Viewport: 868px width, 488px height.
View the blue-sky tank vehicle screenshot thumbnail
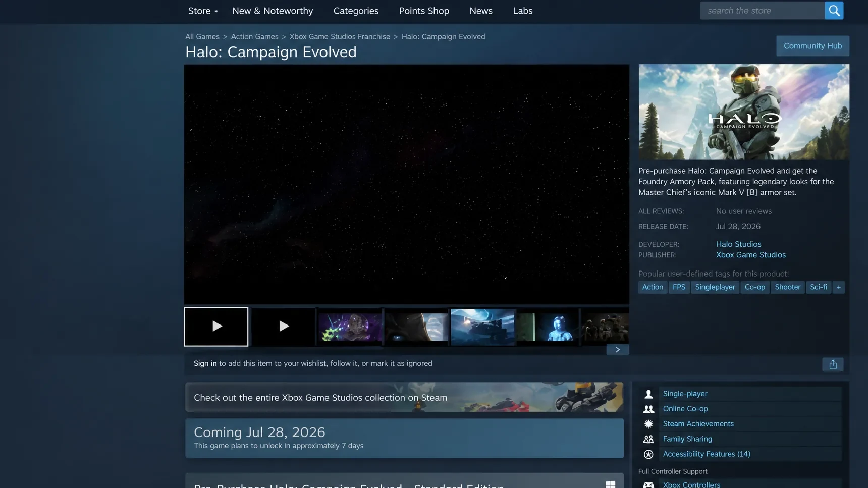pyautogui.click(x=483, y=327)
